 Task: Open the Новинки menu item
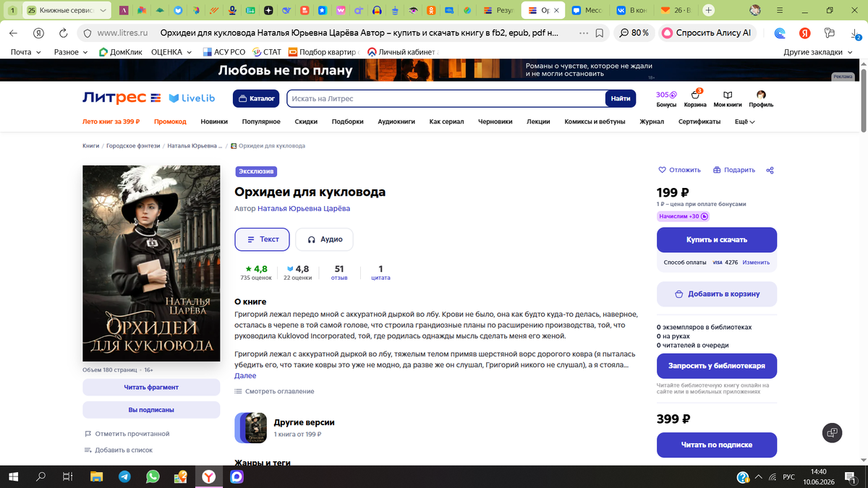click(214, 121)
